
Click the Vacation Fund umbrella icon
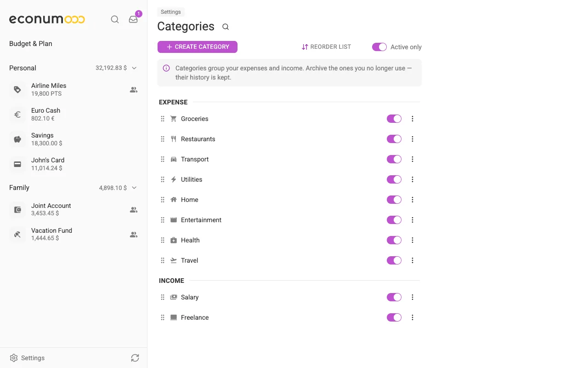click(17, 235)
